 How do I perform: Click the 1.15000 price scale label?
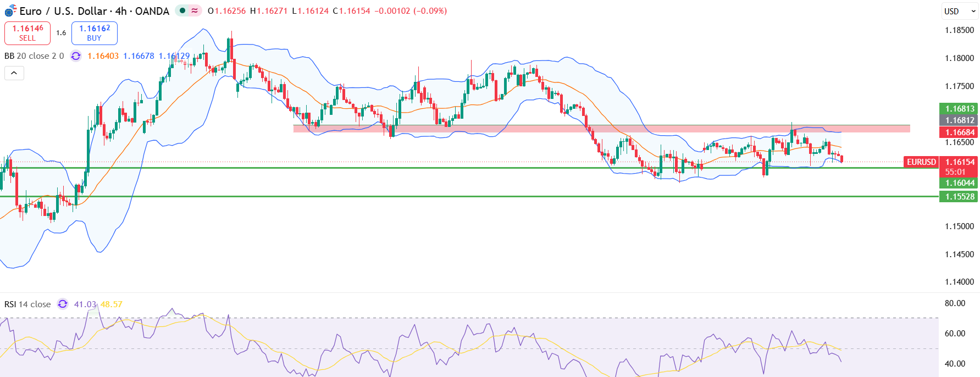click(960, 226)
